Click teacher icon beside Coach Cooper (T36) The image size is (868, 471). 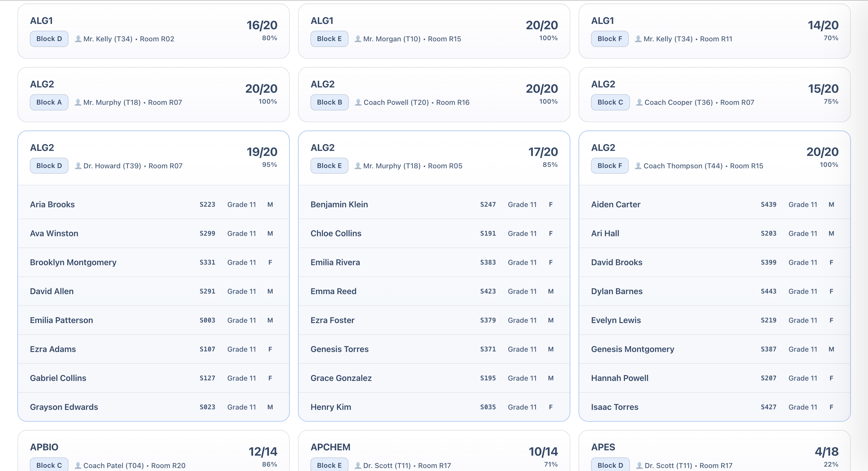pyautogui.click(x=639, y=102)
